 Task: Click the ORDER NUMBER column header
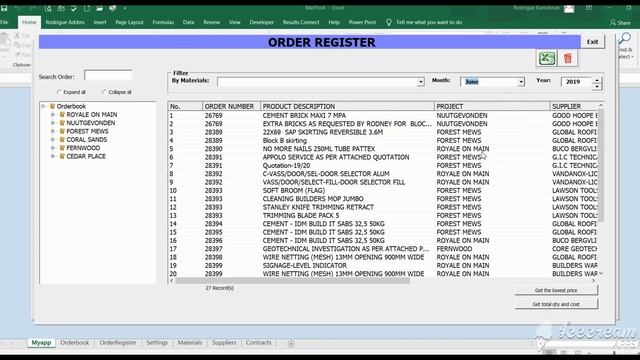231,107
